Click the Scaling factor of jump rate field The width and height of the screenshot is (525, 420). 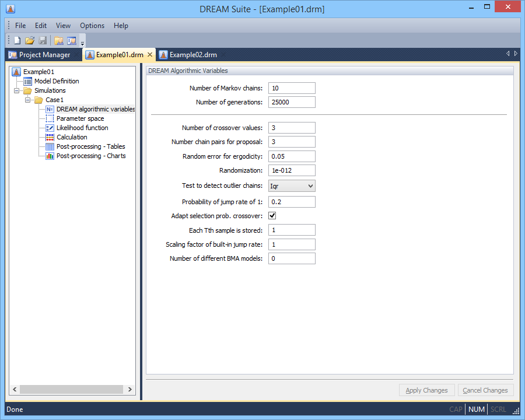tap(292, 244)
